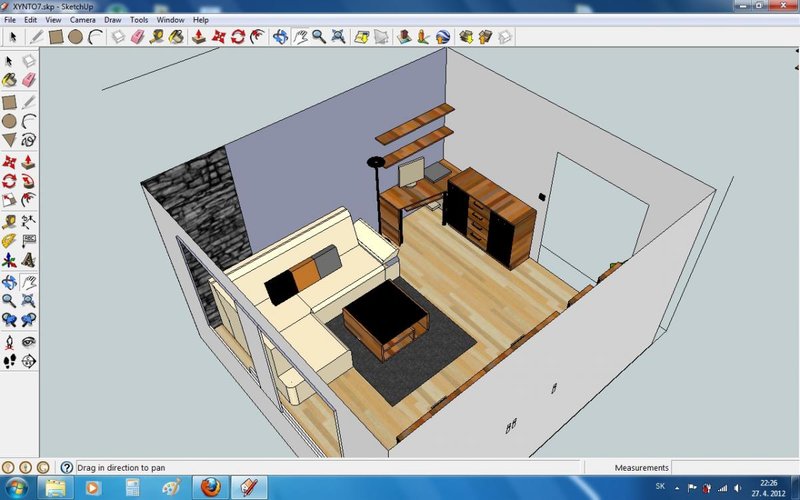Open Firefox from the Windows taskbar

tap(210, 487)
